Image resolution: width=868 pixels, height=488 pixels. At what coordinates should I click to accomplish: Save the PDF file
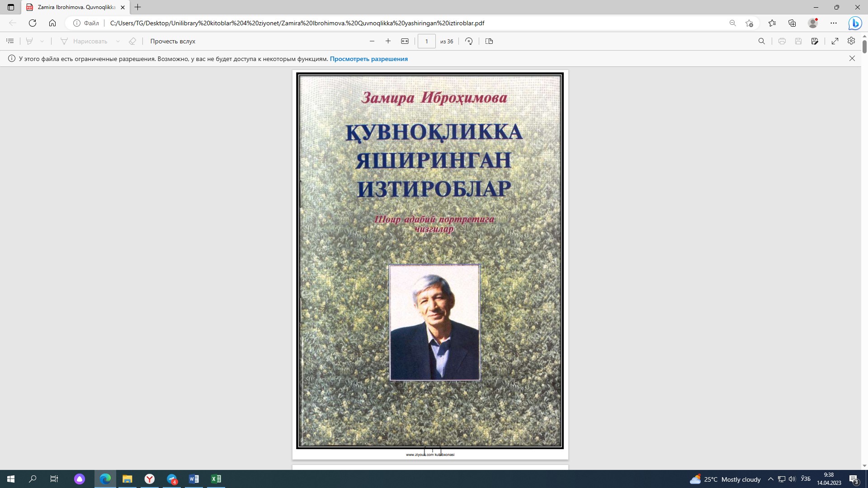tap(799, 41)
